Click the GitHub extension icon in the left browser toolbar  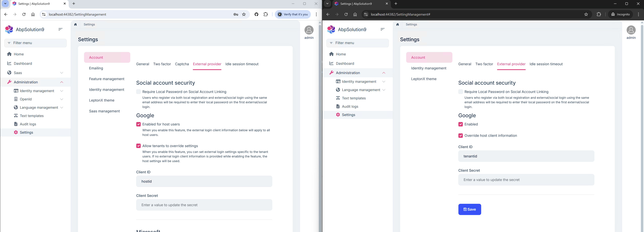click(x=256, y=14)
